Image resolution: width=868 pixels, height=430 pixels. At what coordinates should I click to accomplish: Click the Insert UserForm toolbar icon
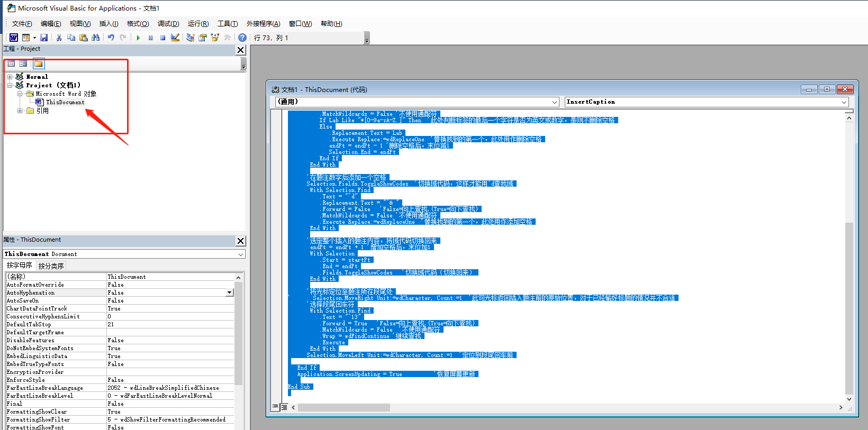pos(25,38)
